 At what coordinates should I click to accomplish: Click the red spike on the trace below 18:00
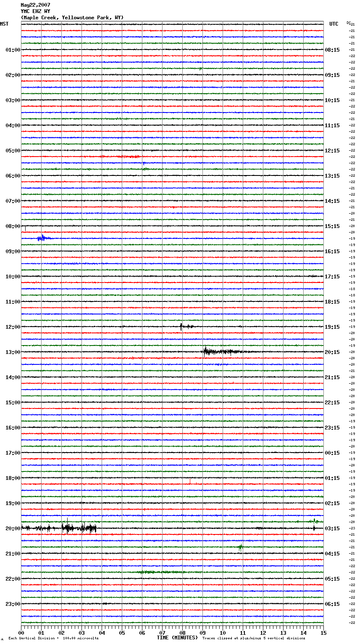tap(190, 482)
